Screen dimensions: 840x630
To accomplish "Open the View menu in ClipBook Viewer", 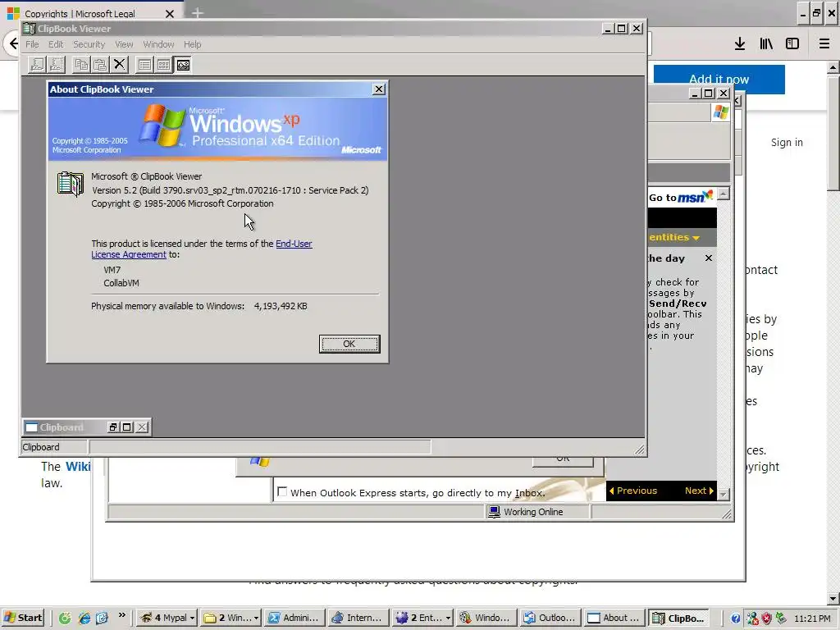I will (x=124, y=44).
